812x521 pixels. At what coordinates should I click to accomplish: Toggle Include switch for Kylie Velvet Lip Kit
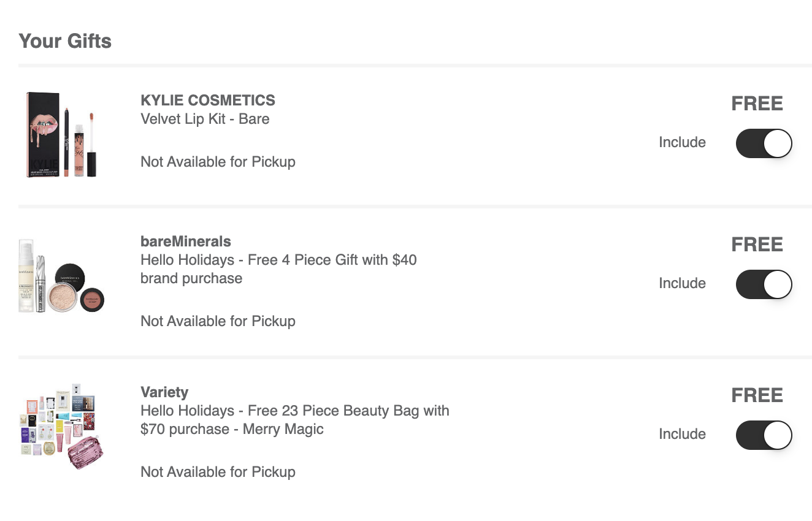coord(764,143)
